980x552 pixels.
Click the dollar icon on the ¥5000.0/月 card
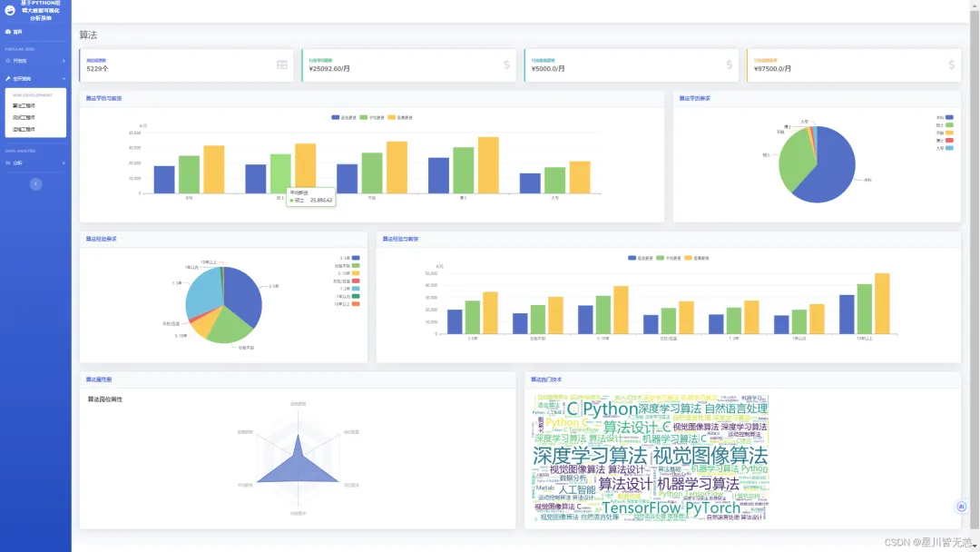click(x=730, y=64)
